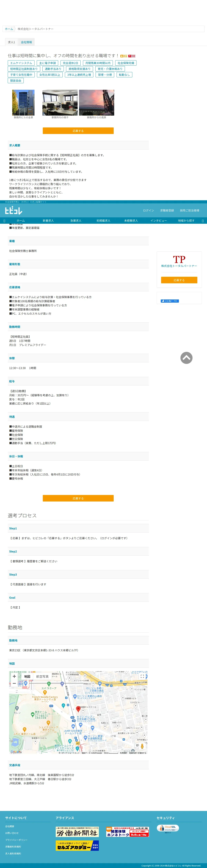Select the 短時間正社員制度あり tag
The image size is (207, 868).
pyautogui.click(x=24, y=69)
